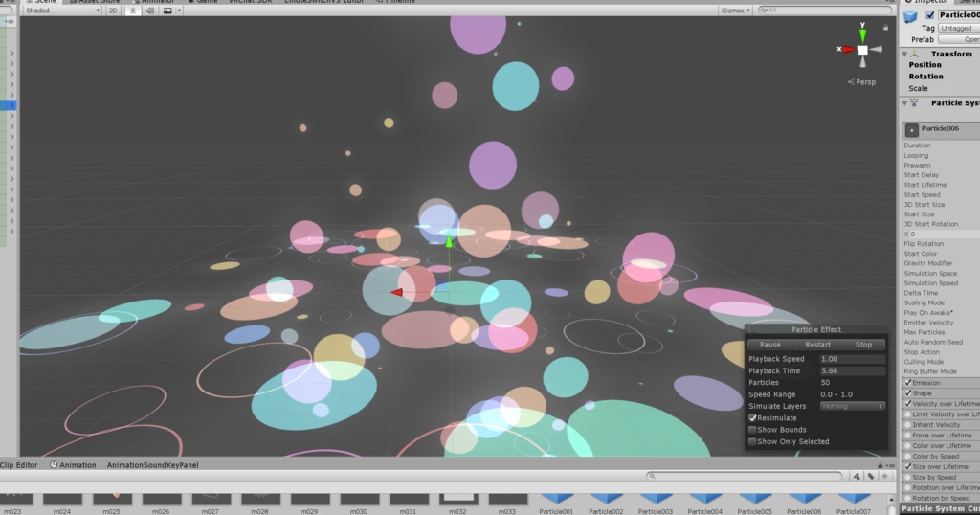Select the Particle005 prefab asset
The image size is (980, 515).
(754, 504)
